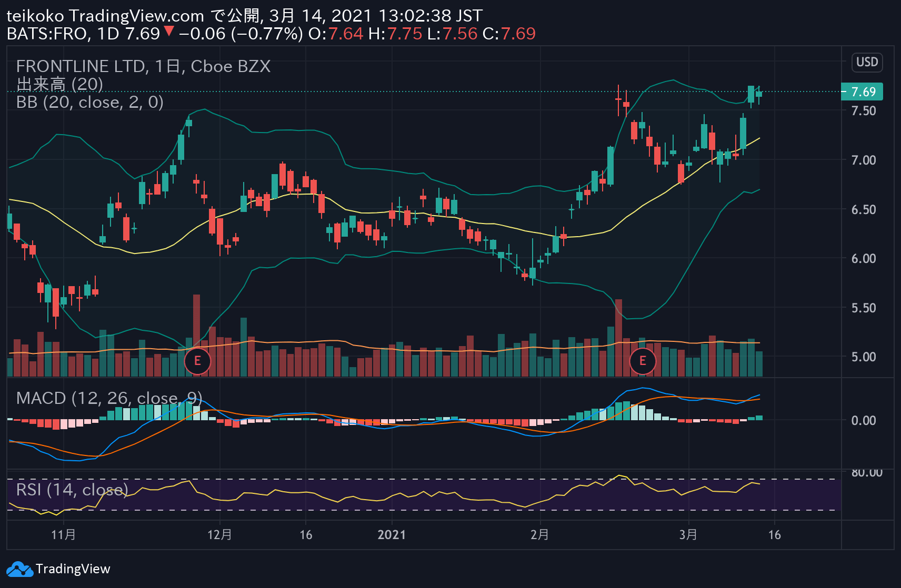Click the 2021 date axis label
901x588 pixels.
(392, 535)
